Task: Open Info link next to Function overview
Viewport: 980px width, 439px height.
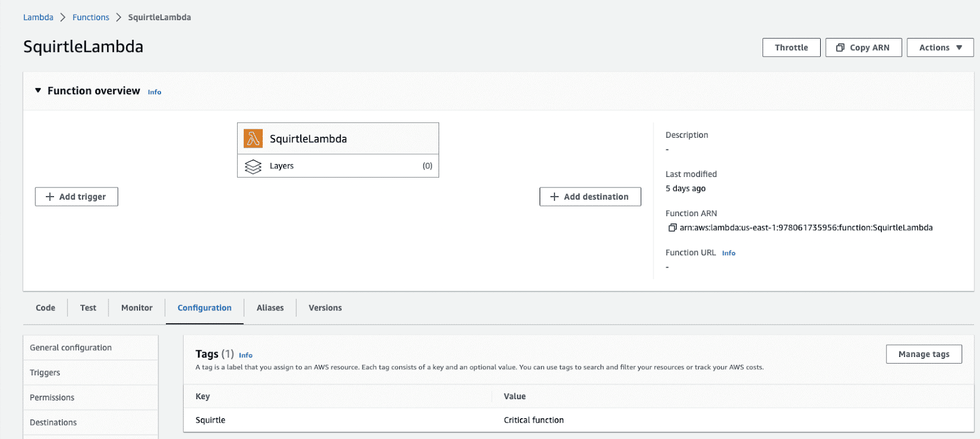Action: [x=154, y=92]
